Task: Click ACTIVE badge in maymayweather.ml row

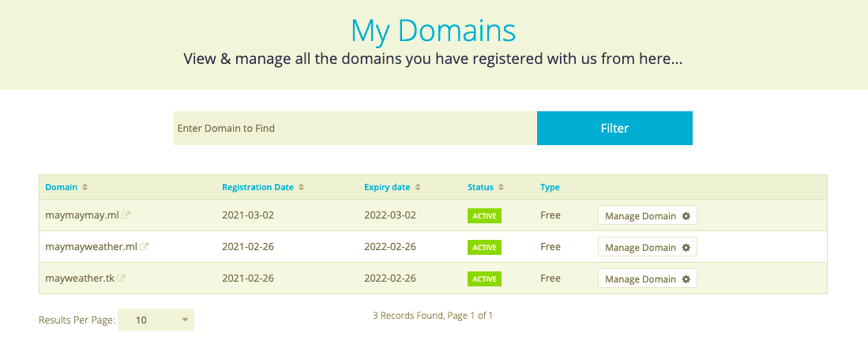Action: (484, 247)
